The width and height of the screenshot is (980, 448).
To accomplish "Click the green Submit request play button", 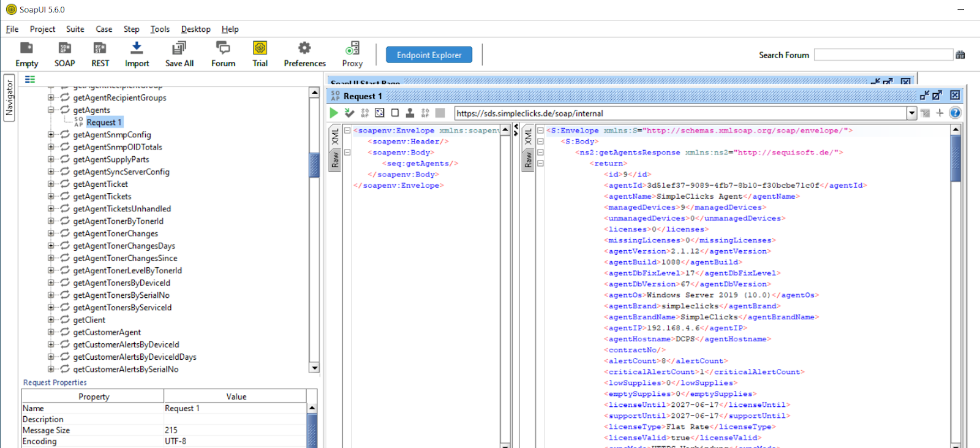I will pos(334,113).
